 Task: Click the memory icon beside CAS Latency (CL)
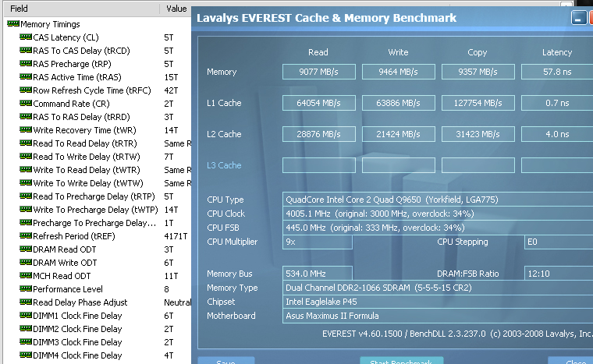coord(26,37)
